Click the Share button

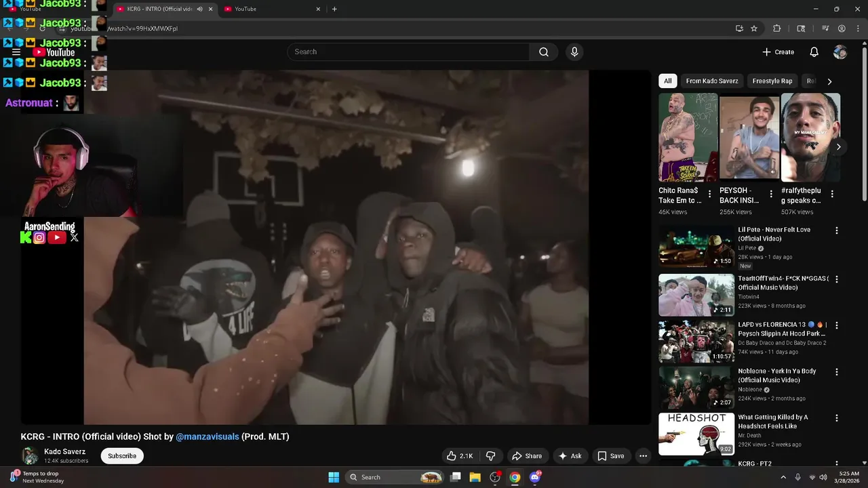(527, 456)
